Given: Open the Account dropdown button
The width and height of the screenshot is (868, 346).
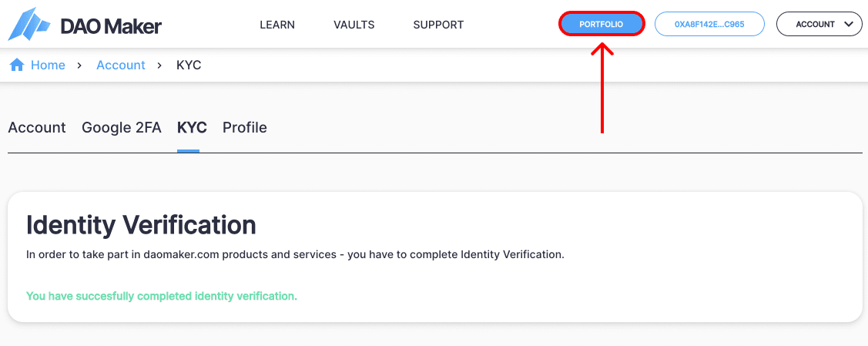Looking at the screenshot, I should point(819,25).
